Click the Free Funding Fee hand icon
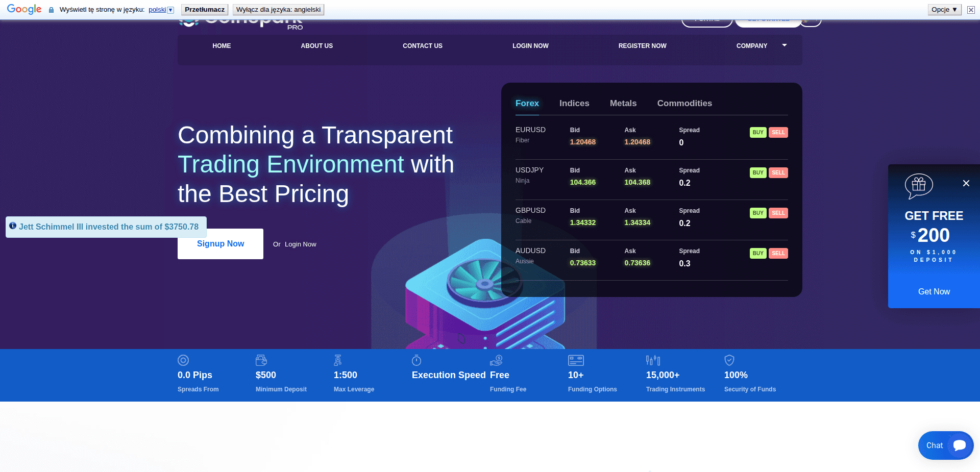 coord(496,360)
